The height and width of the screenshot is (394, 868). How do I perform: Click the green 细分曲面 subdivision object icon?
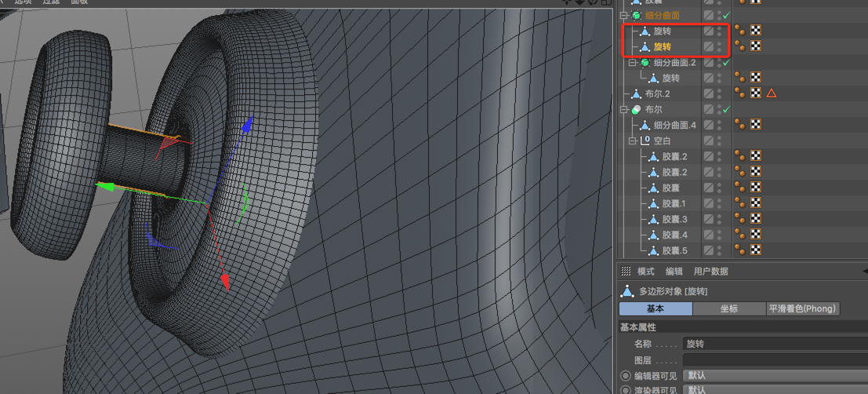pos(636,16)
